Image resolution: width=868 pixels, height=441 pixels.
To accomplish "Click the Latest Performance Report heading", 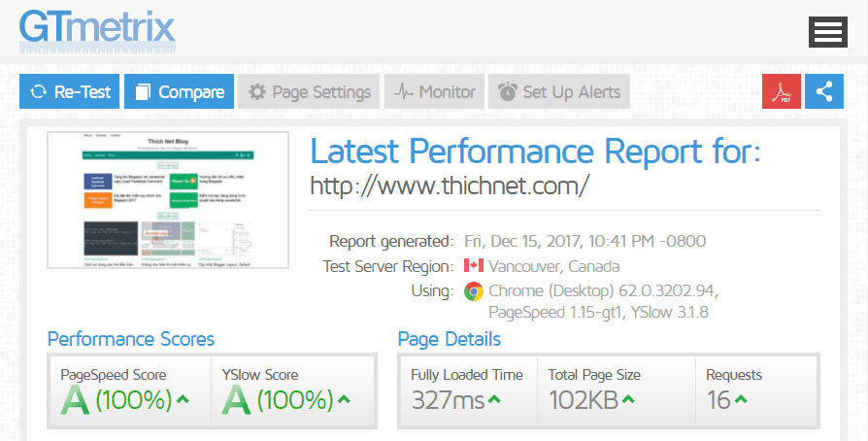I will 535,151.
